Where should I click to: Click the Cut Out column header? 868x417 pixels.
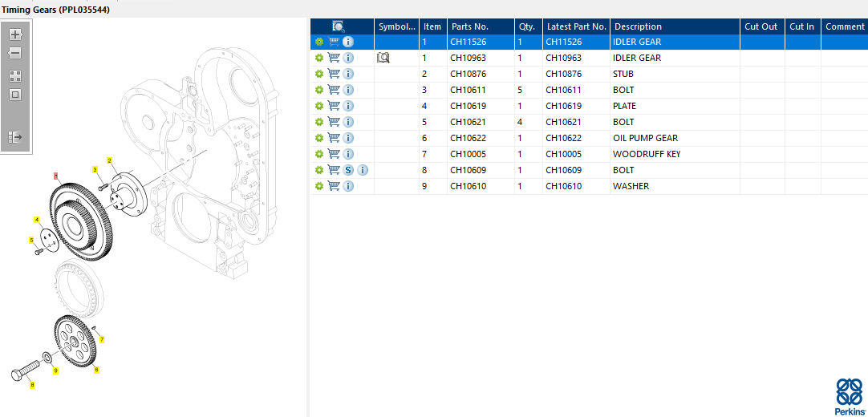[x=761, y=26]
